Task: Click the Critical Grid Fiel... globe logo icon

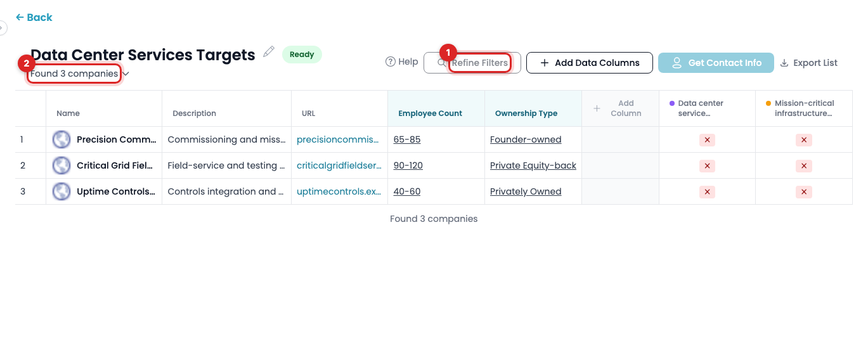Action: [62, 165]
